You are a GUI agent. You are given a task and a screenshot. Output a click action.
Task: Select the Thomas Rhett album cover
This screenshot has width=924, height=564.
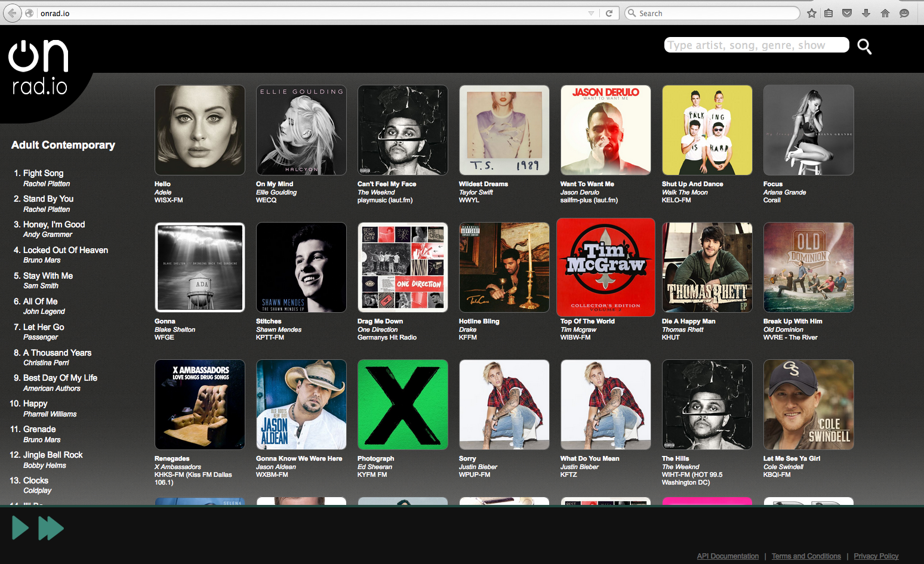(x=707, y=267)
